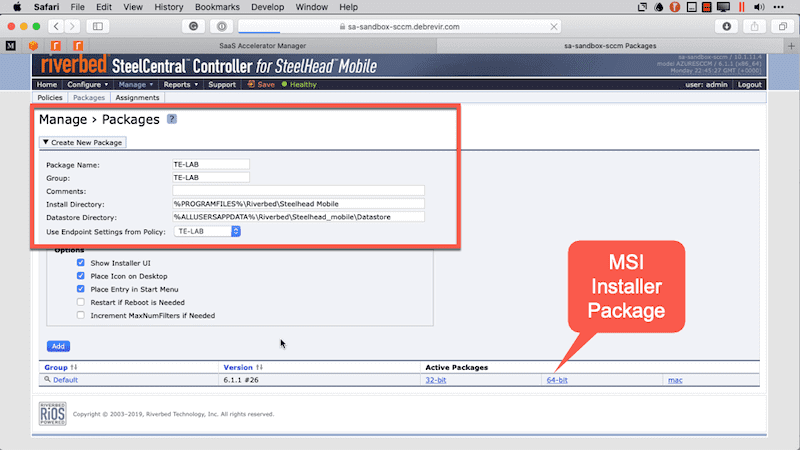Click the help question mark icon
The image size is (800, 450).
pos(172,119)
